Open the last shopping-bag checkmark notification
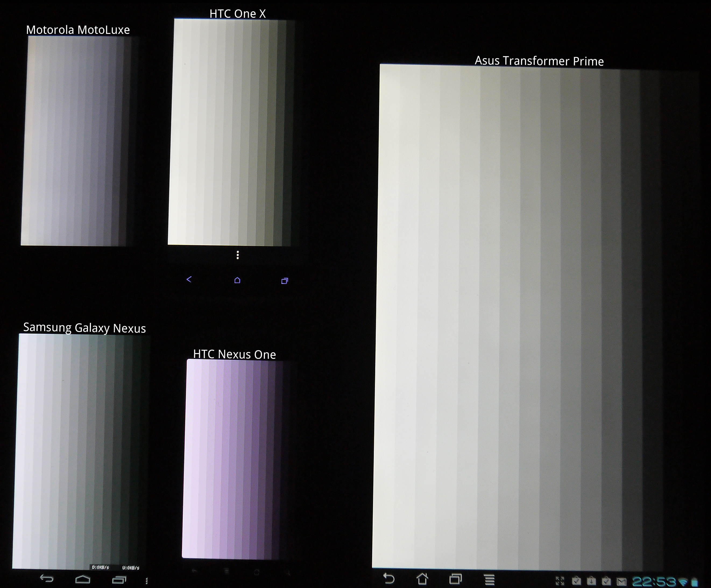Viewport: 711px width, 588px height. coord(606,581)
